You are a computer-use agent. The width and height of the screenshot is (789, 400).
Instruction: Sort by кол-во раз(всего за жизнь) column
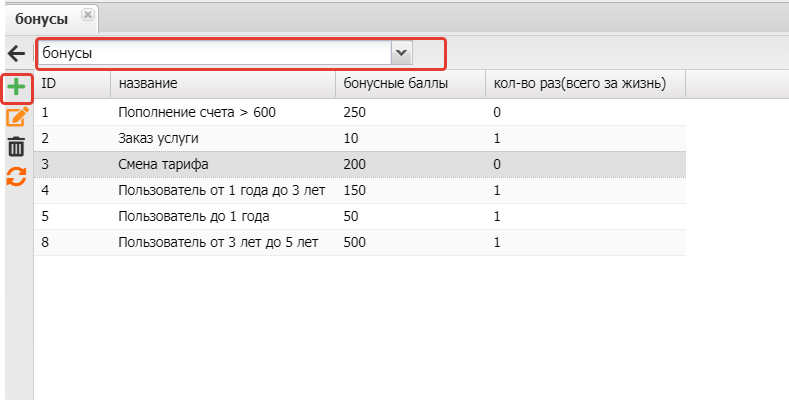pos(584,84)
